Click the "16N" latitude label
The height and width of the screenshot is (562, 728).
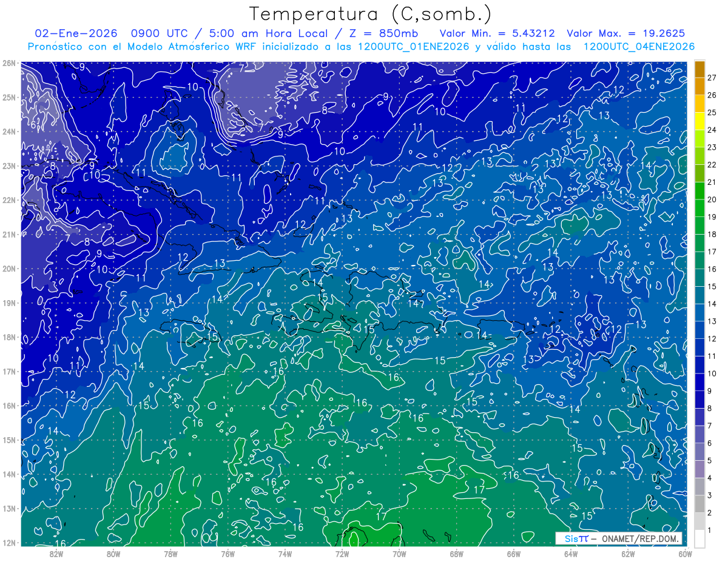pos(8,406)
